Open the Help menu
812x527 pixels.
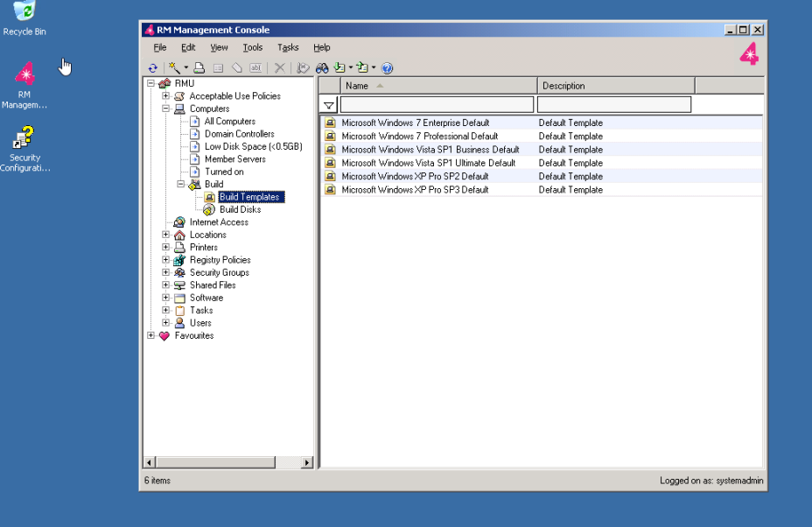(322, 47)
